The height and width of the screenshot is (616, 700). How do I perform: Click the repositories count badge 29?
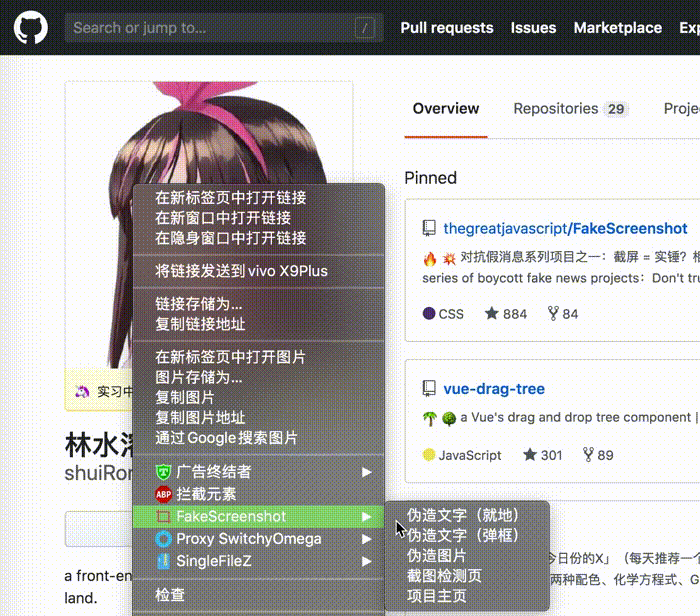[616, 109]
